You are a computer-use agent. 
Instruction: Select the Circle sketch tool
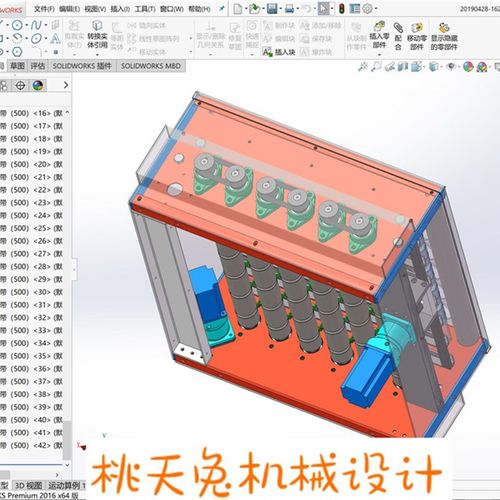coord(17,25)
